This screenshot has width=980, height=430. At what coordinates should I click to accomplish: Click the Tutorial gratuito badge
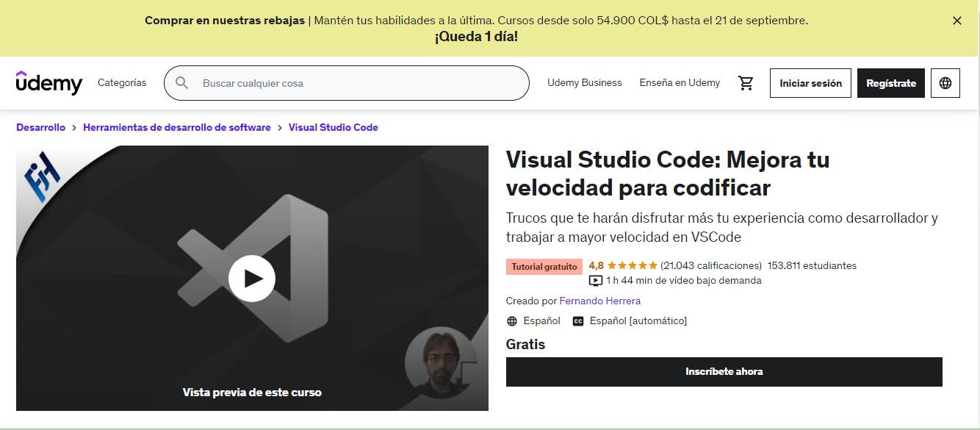coord(544,267)
